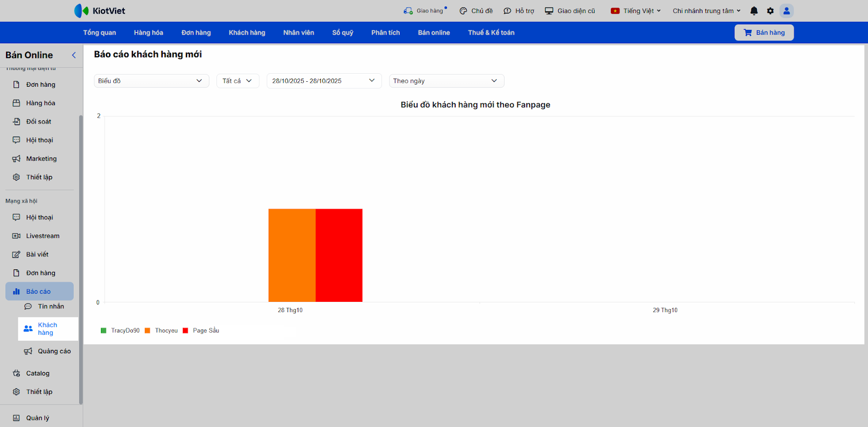Click the Bài viết edit icon
The height and width of the screenshot is (427, 868).
click(x=16, y=254)
